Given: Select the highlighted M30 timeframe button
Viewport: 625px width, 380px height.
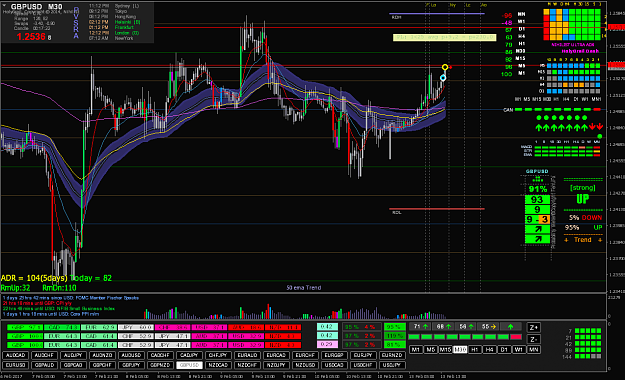Looking at the screenshot, I should click(460, 350).
